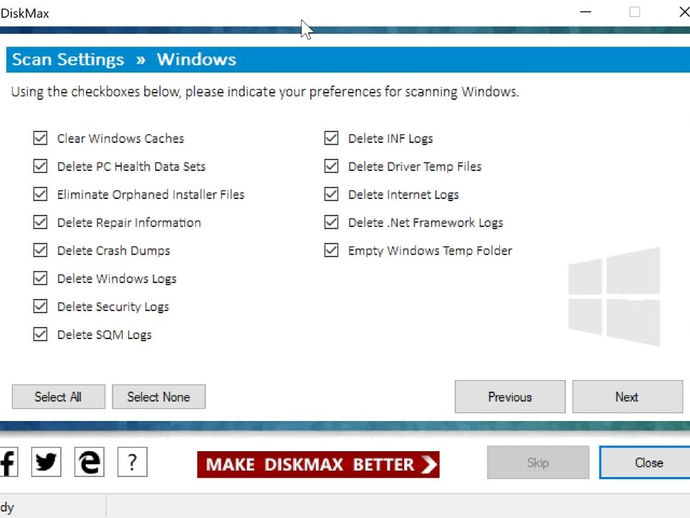Uncheck Clear Windows Caches

[40, 138]
